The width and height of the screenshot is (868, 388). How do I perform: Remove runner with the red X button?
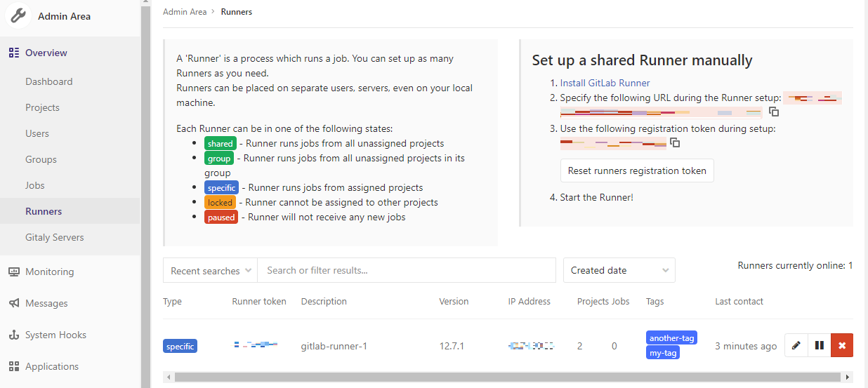tap(842, 345)
